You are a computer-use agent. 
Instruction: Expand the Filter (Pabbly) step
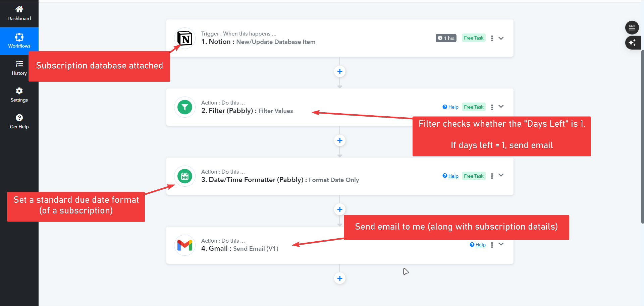[x=501, y=107]
